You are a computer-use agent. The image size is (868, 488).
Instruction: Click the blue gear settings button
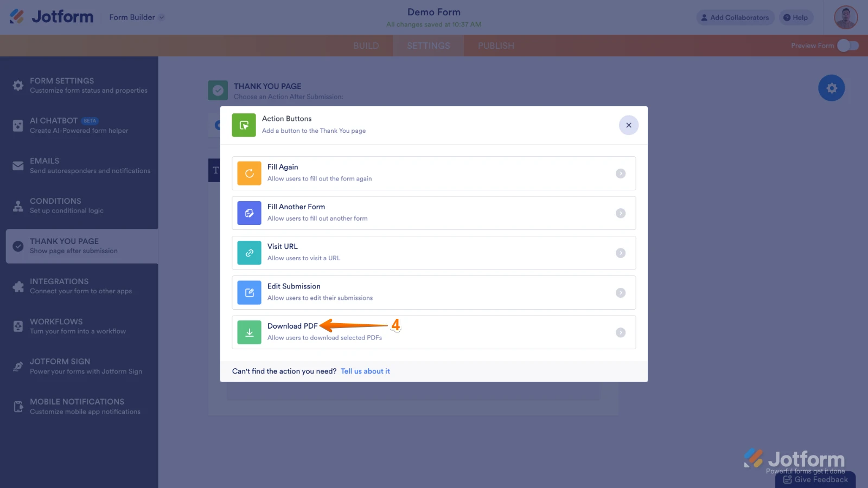[832, 88]
